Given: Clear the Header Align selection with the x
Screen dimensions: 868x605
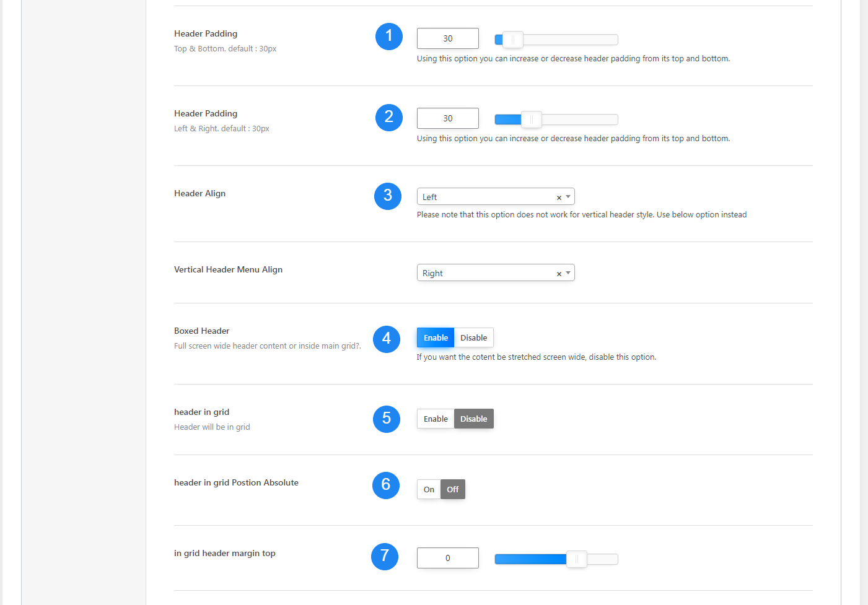Looking at the screenshot, I should (x=559, y=196).
